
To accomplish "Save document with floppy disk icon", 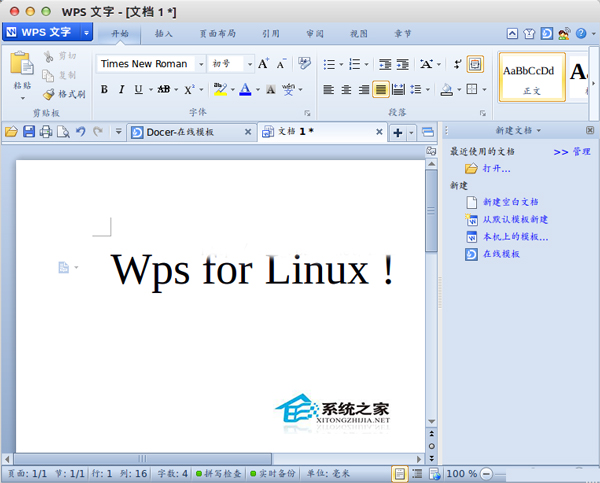I will click(x=29, y=132).
